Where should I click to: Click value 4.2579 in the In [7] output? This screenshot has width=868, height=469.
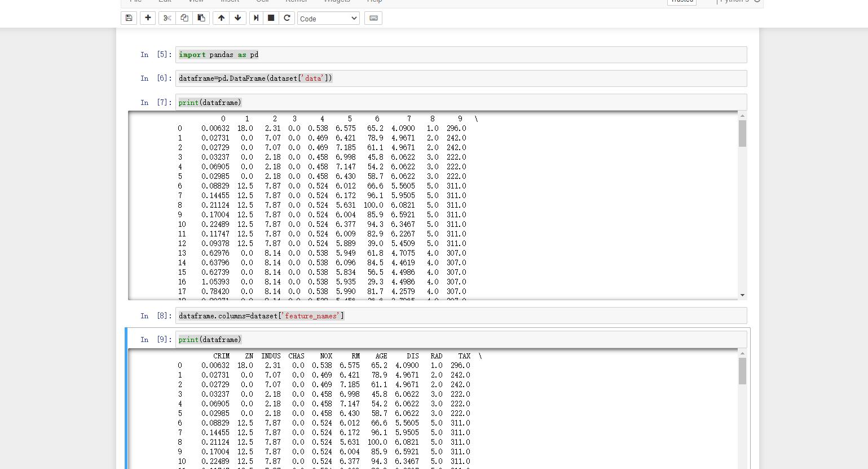(x=403, y=291)
